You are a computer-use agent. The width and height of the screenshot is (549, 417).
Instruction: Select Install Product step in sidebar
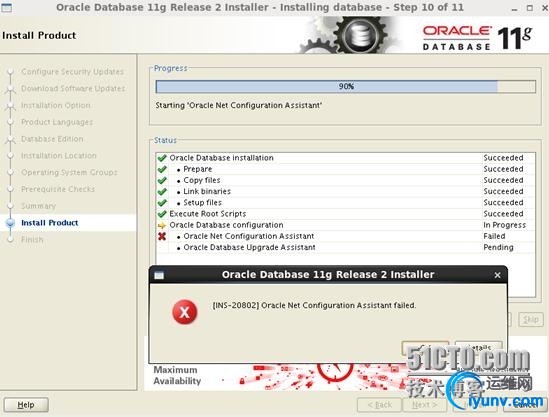(x=49, y=223)
